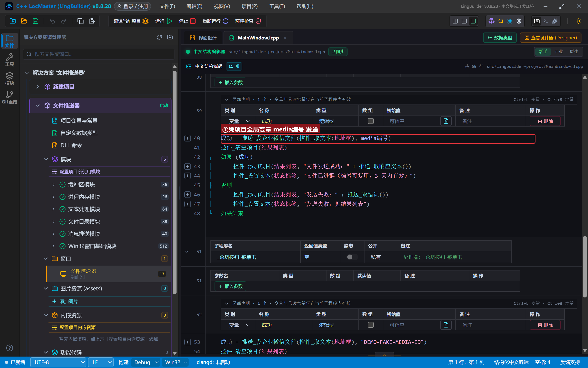Switch to split vertical layout icon
The height and width of the screenshot is (368, 588).
(455, 21)
